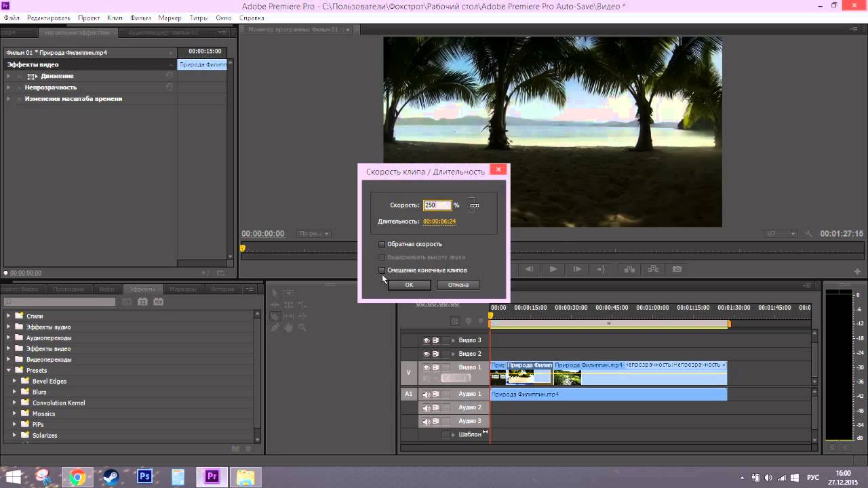Viewport: 868px width, 488px height.
Task: Expand the Движение effect properties
Action: coord(9,76)
